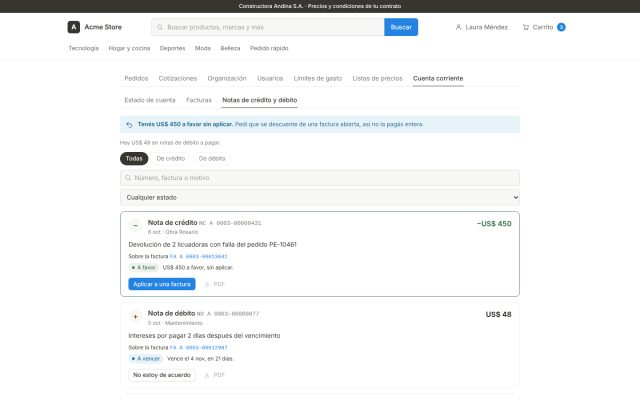Open the Hogar y cocina category
This screenshot has width=640, height=400.
click(x=129, y=48)
